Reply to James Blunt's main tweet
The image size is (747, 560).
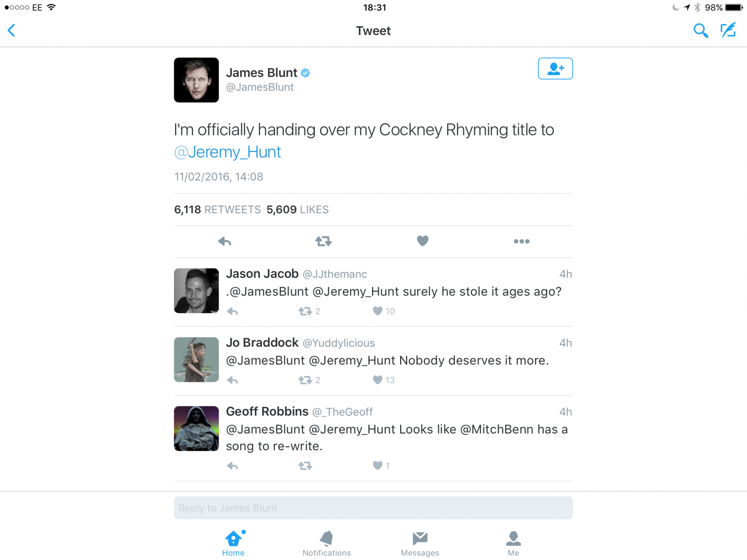[225, 241]
